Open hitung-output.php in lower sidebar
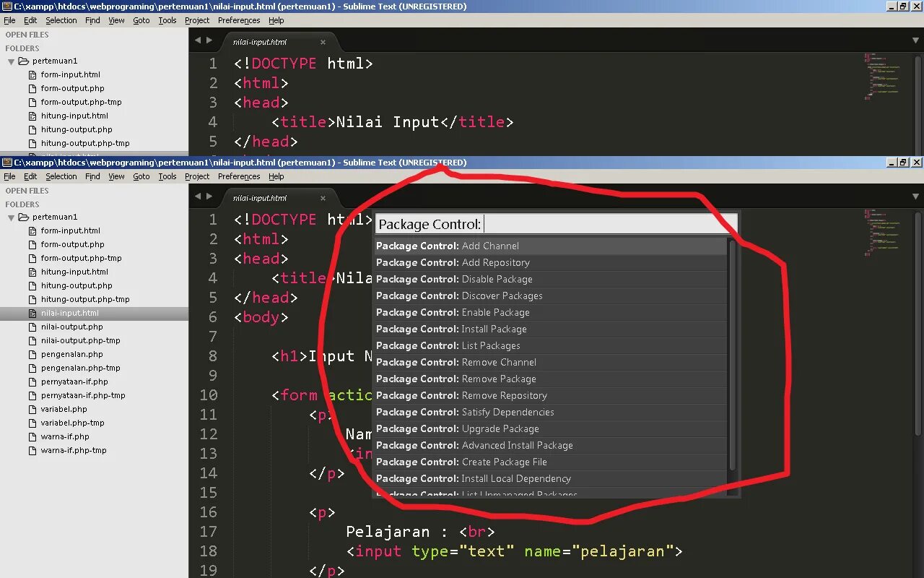Image resolution: width=924 pixels, height=578 pixels. point(77,285)
